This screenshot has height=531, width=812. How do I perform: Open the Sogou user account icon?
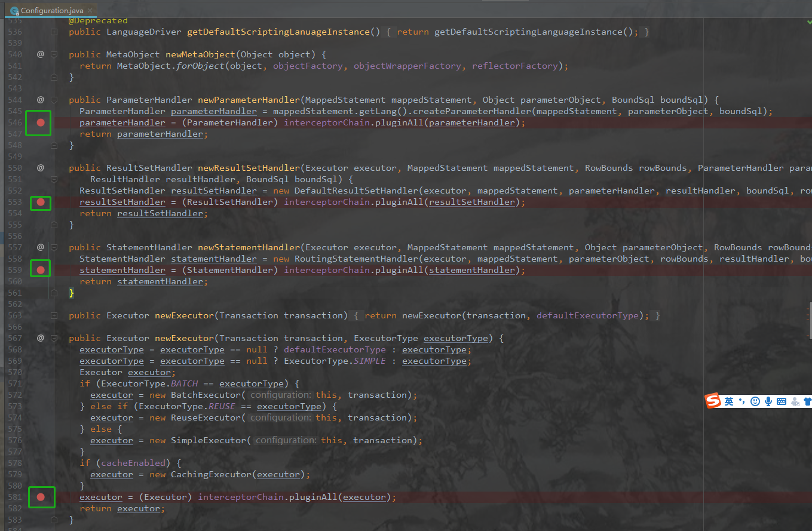pyautogui.click(x=795, y=401)
